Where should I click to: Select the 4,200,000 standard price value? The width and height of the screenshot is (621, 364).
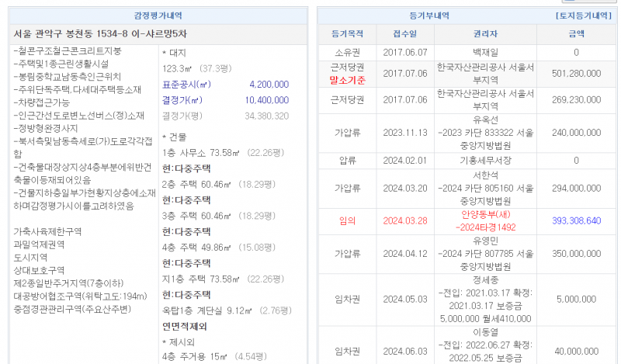pos(269,85)
